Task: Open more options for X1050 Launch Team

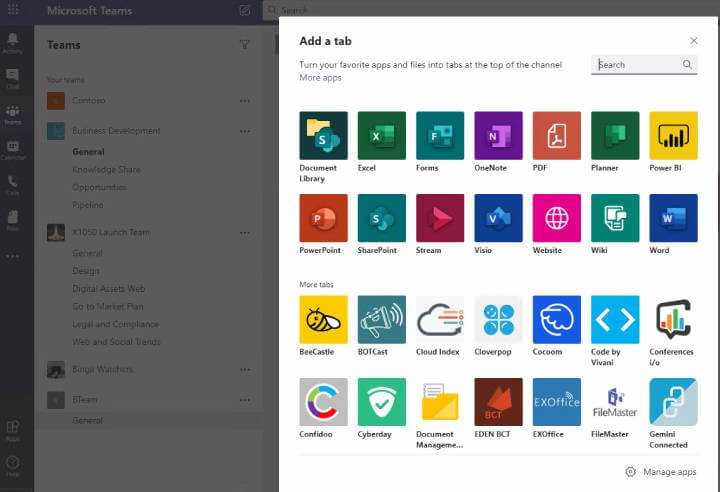Action: pos(245,233)
